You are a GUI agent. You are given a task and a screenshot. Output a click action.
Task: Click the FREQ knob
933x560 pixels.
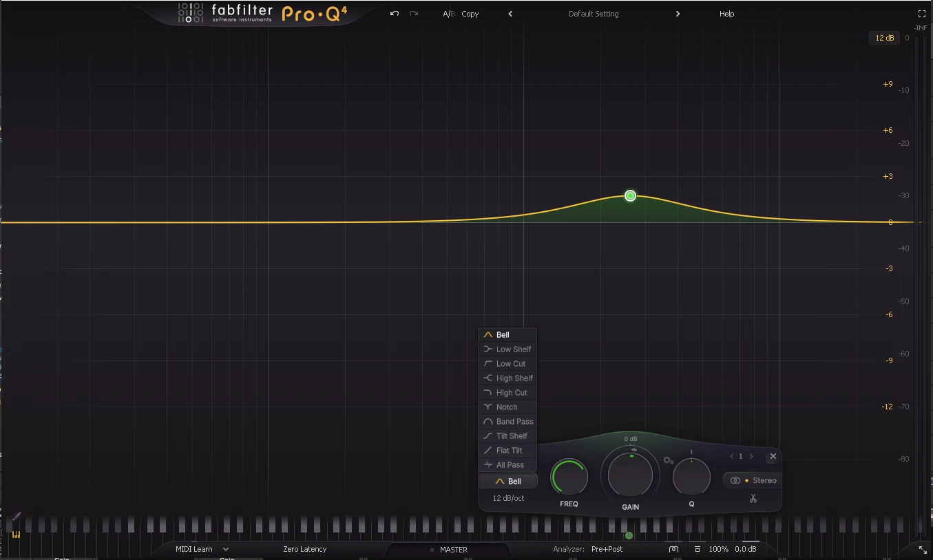[x=569, y=477]
